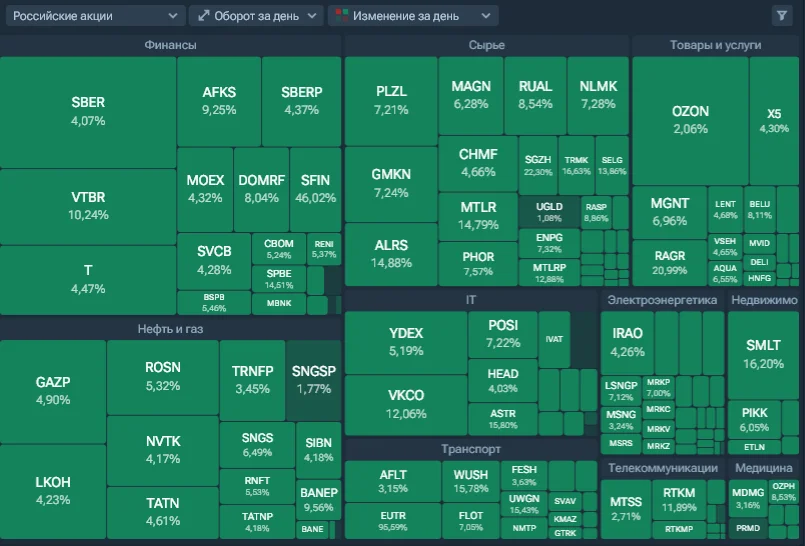The image size is (805, 546).
Task: Open the CBOM 5,24% tile
Action: 279,249
